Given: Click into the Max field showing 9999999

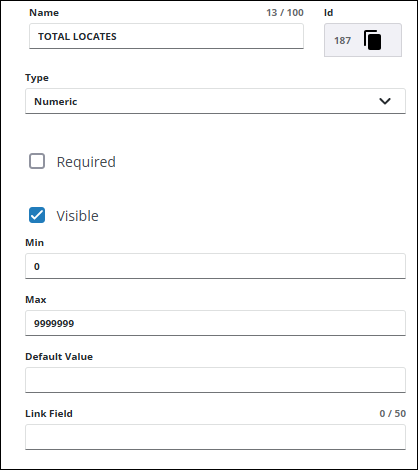Looking at the screenshot, I should (215, 323).
